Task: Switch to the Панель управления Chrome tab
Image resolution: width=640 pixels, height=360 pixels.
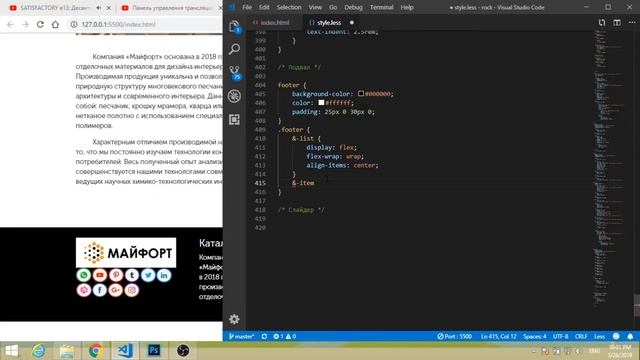Action: 171,8
